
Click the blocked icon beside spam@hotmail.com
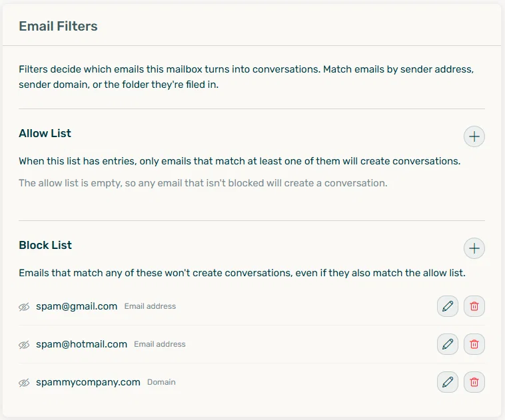[x=24, y=345]
